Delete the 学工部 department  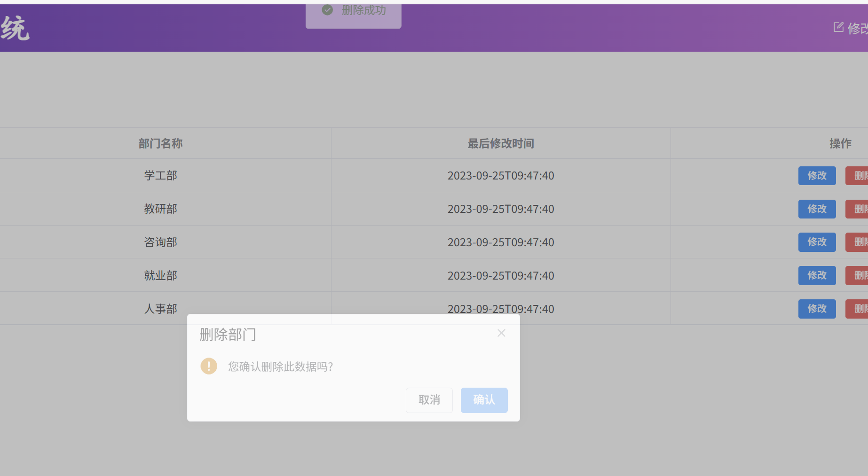pos(858,176)
